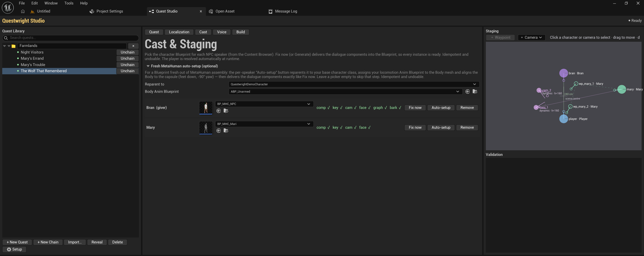Click the Delete button
This screenshot has height=256, width=644.
118,242
